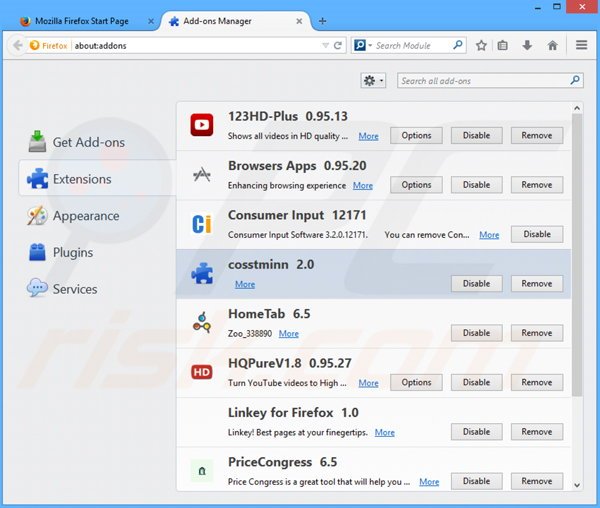This screenshot has height=508, width=600.
Task: Close the Add-ons Manager tab
Action: (299, 21)
